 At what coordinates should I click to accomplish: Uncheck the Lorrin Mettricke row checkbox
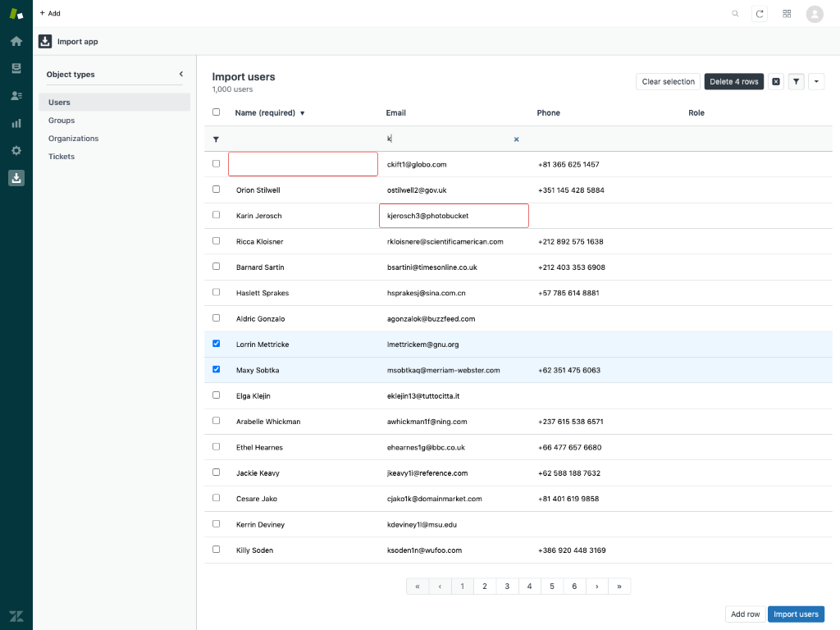pyautogui.click(x=216, y=344)
